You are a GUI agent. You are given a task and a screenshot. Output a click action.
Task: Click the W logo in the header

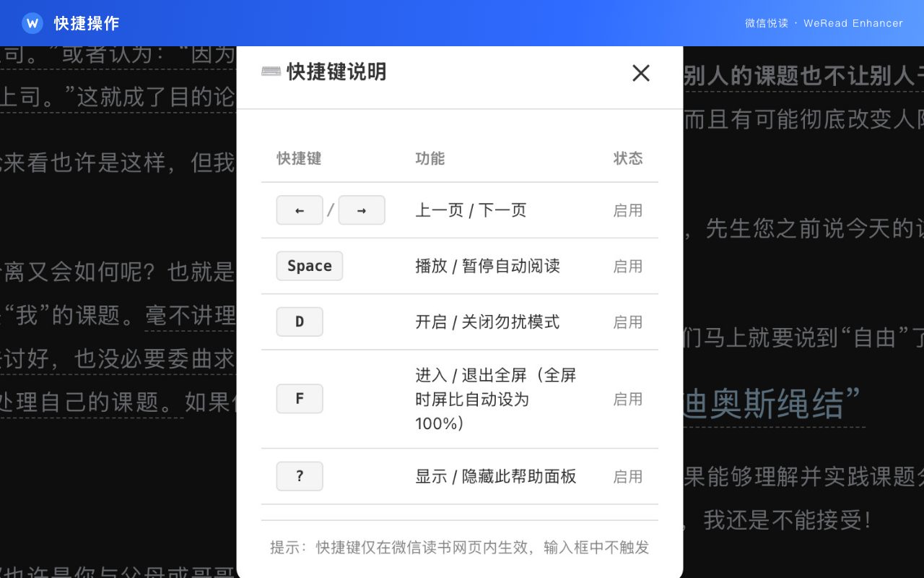(32, 23)
